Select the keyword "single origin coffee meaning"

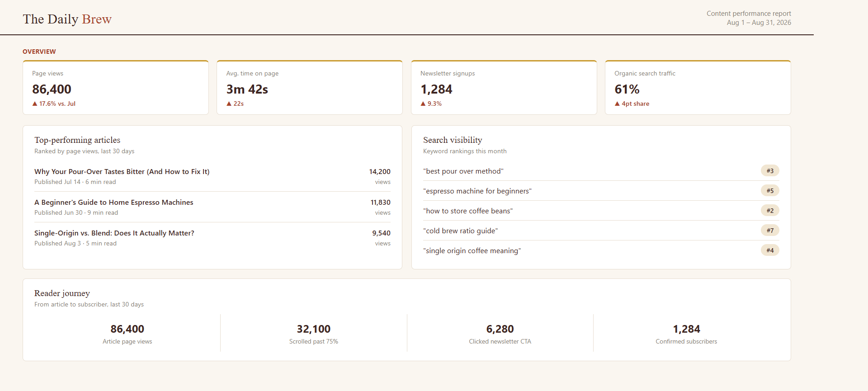click(x=472, y=251)
